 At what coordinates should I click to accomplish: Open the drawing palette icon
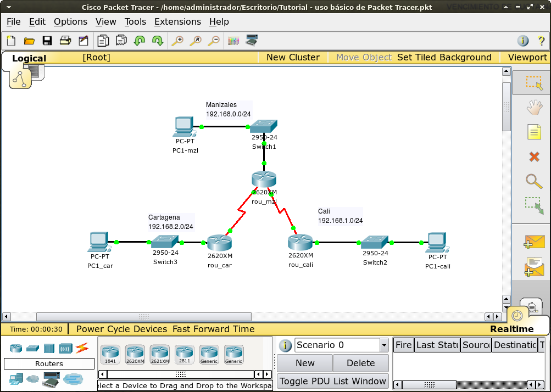pyautogui.click(x=233, y=41)
